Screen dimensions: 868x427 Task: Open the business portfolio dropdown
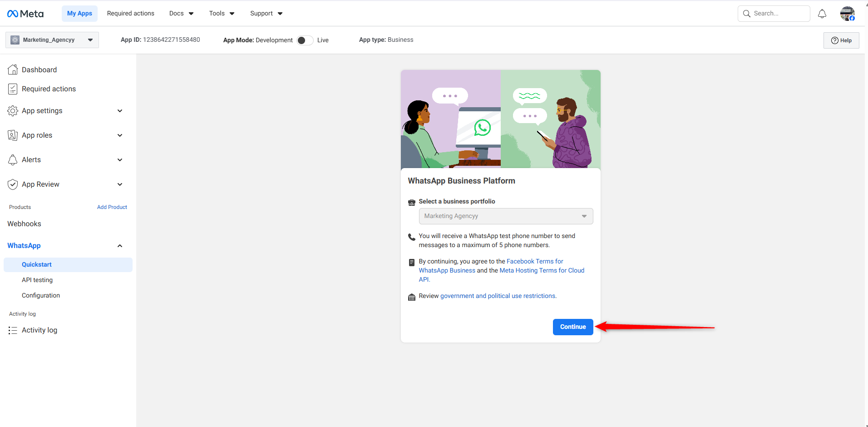coord(506,216)
